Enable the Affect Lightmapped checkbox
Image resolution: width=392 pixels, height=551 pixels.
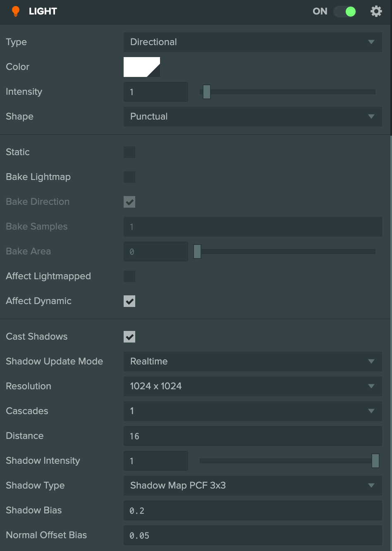point(129,276)
